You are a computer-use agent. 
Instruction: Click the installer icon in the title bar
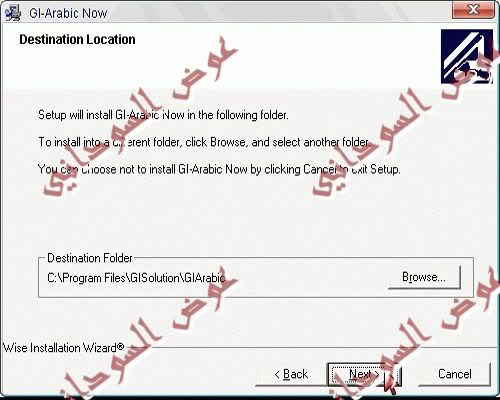(x=13, y=13)
